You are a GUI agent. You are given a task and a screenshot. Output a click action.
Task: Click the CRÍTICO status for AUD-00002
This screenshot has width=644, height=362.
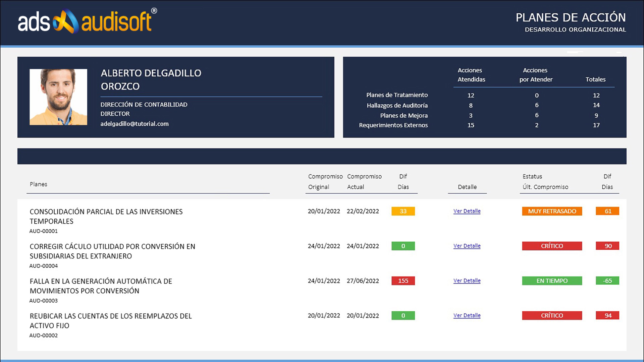pos(552,315)
